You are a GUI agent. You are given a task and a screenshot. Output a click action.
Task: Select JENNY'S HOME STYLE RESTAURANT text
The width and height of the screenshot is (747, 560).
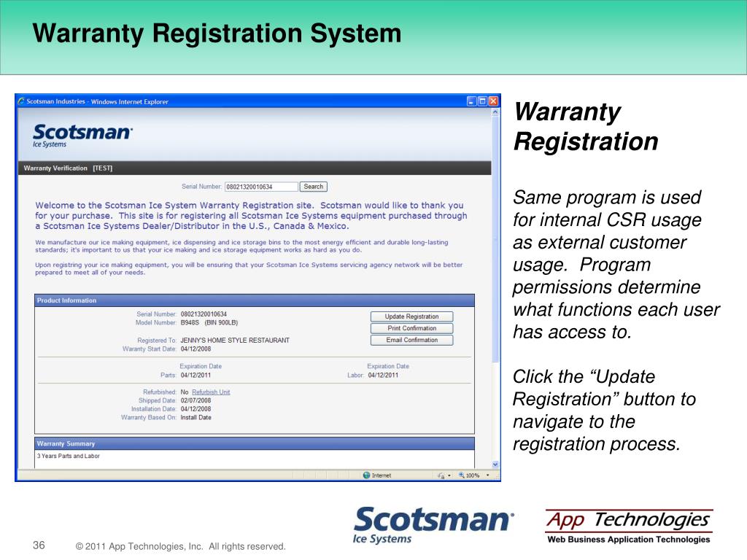[235, 341]
